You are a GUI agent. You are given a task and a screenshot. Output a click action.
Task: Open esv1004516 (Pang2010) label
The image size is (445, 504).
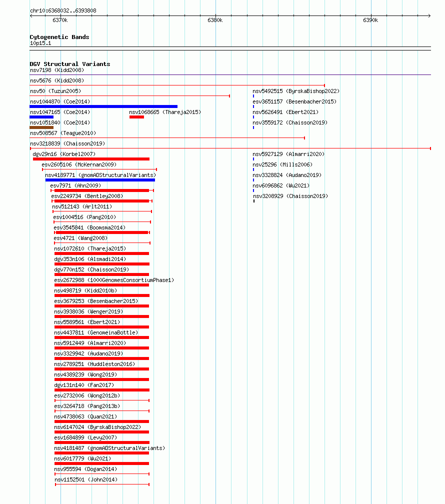click(84, 217)
